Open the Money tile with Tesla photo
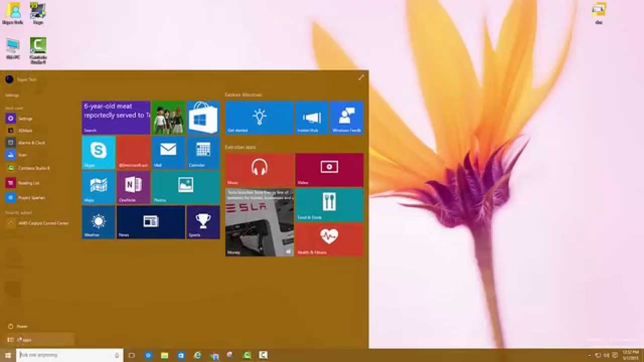The image size is (644, 362). tap(259, 222)
